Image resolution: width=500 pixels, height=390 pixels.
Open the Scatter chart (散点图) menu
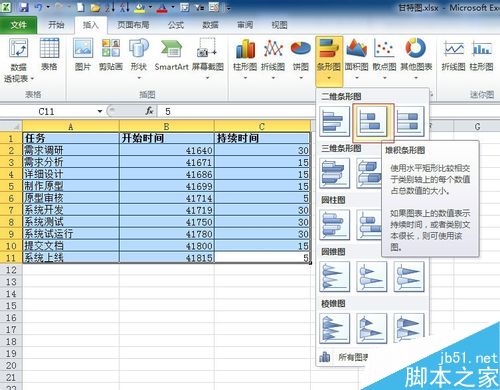tap(384, 58)
